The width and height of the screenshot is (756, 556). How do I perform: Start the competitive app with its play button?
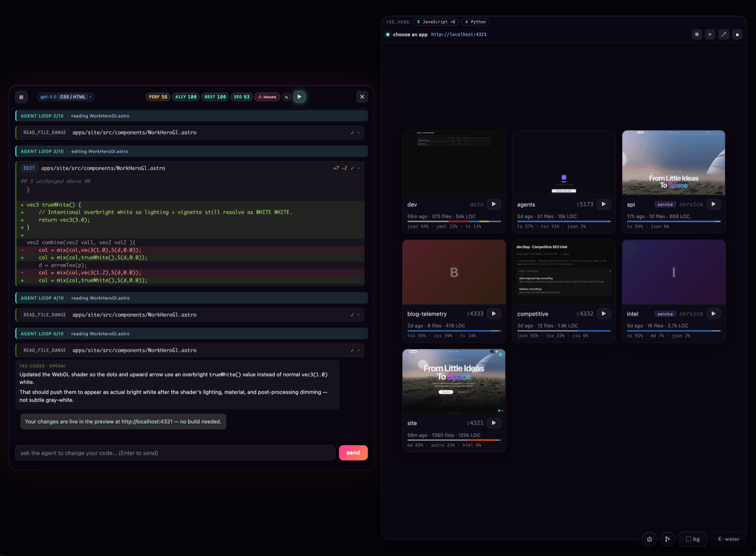coord(604,314)
